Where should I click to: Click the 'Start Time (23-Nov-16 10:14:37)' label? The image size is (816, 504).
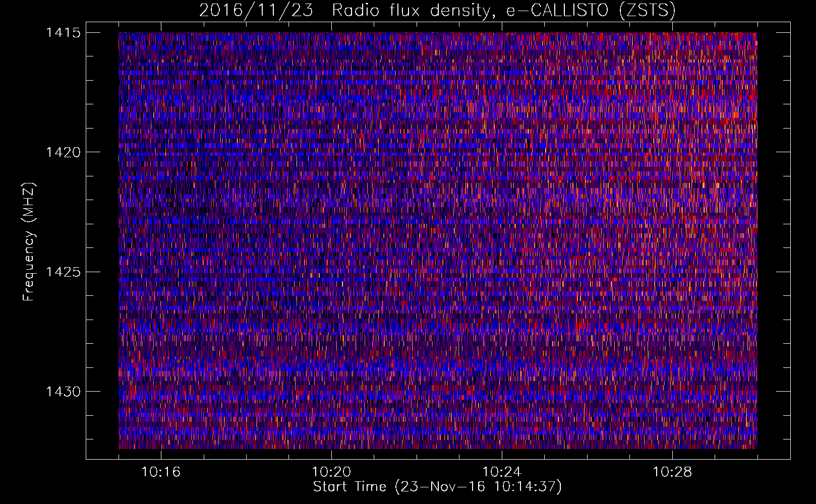[437, 487]
